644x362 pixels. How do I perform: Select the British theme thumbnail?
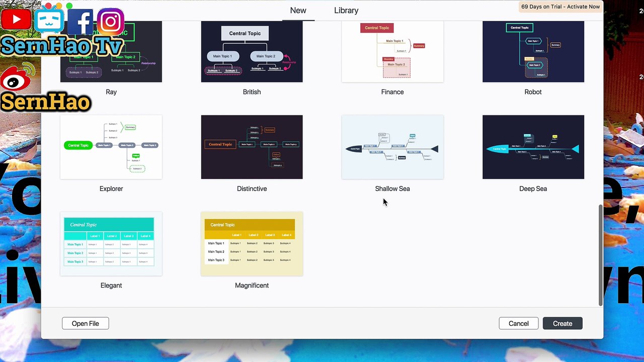(252, 51)
